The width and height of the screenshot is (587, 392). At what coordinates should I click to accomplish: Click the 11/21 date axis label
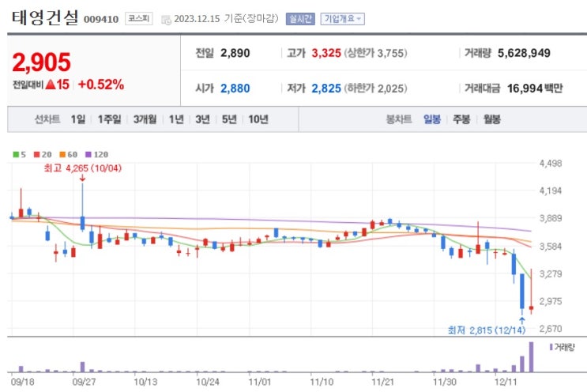[383, 382]
